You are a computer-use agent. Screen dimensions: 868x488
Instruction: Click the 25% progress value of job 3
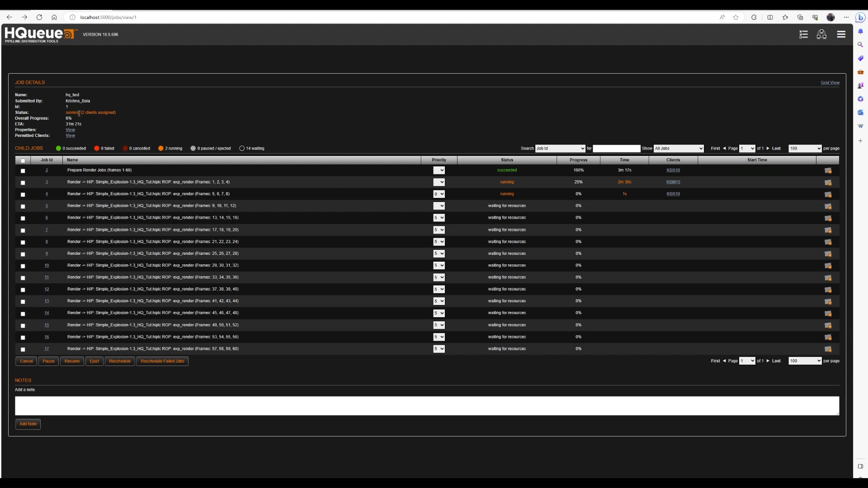point(578,182)
